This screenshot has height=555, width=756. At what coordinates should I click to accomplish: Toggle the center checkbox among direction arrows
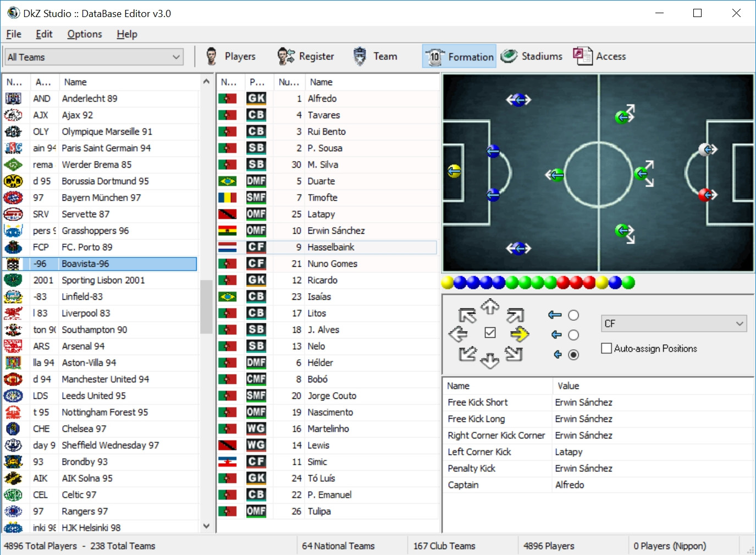tap(490, 333)
